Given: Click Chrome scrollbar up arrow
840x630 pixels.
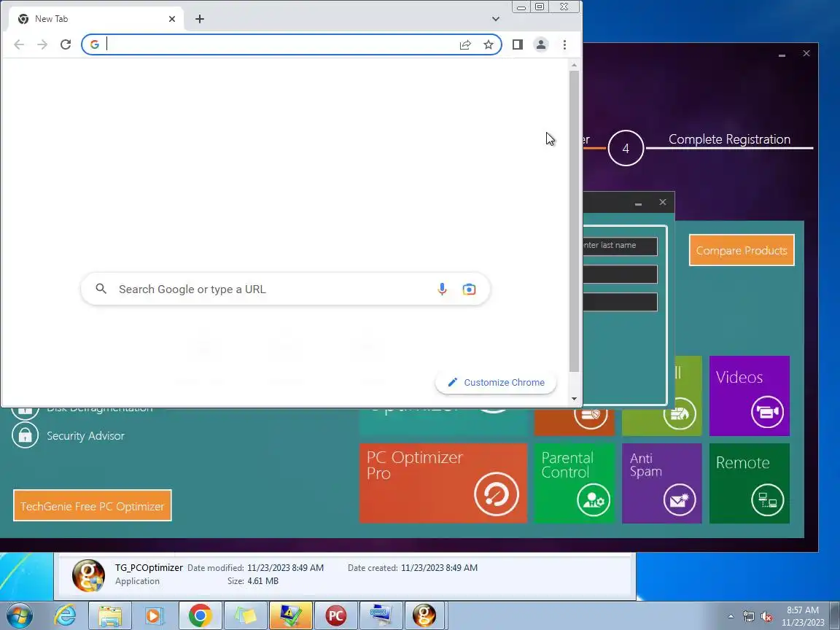Looking at the screenshot, I should 574,66.
